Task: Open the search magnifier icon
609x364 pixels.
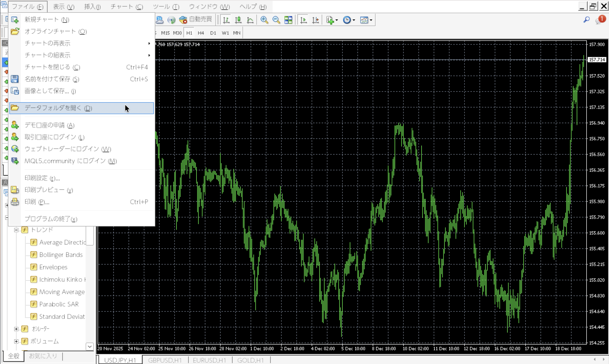Action: (587, 20)
